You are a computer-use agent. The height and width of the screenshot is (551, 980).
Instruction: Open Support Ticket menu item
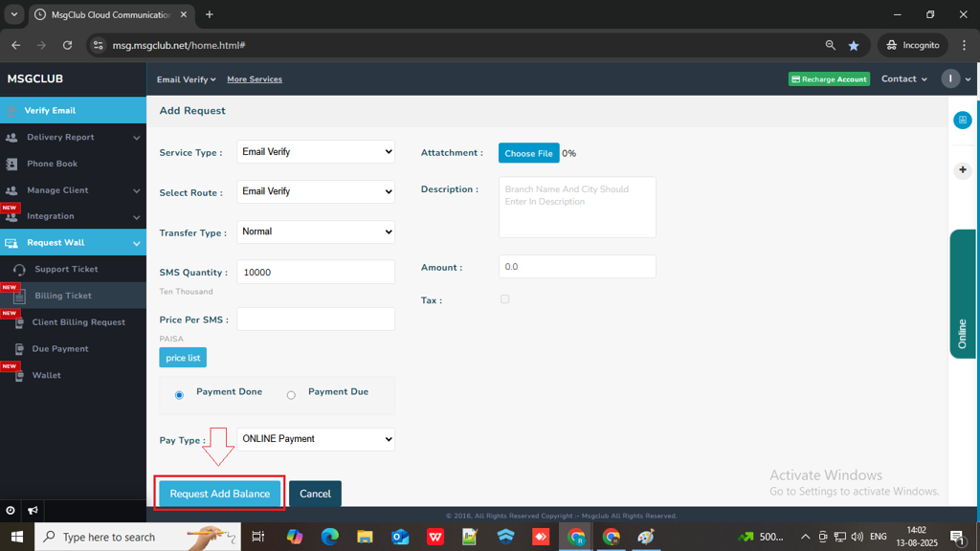[x=73, y=269]
